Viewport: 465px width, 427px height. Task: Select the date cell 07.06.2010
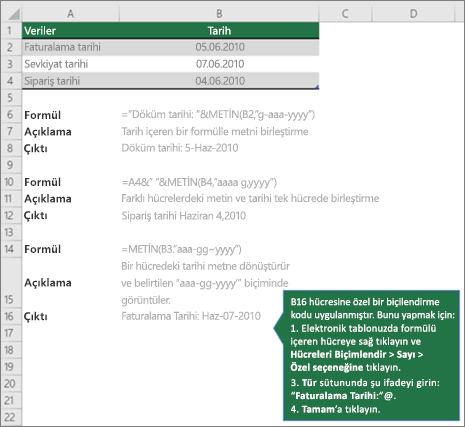point(219,64)
